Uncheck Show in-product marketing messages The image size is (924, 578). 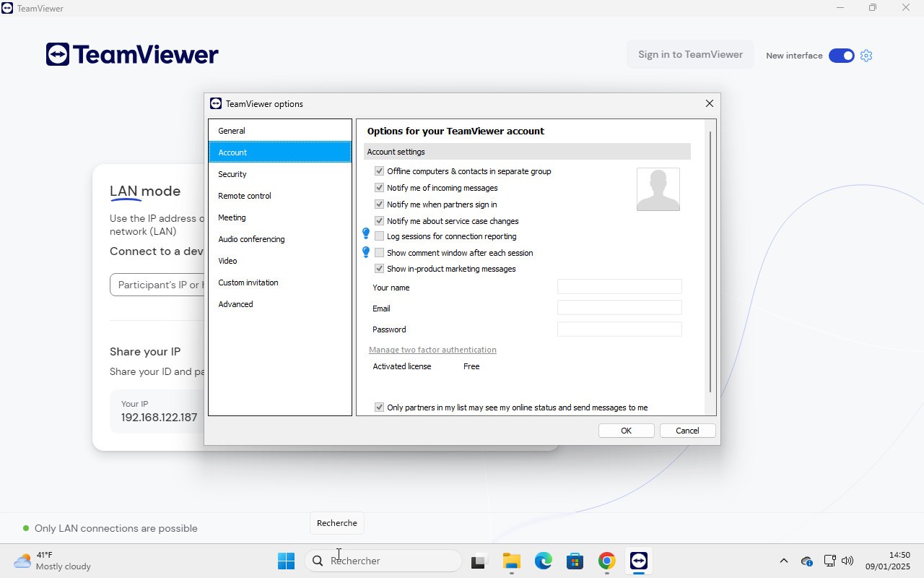379,269
